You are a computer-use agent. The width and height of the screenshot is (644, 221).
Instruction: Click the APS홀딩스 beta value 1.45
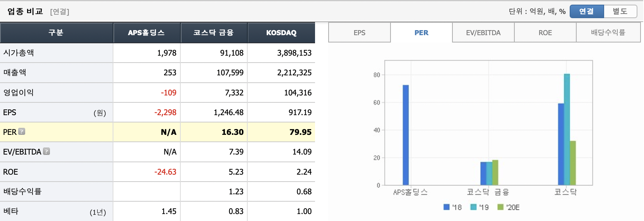(x=169, y=211)
